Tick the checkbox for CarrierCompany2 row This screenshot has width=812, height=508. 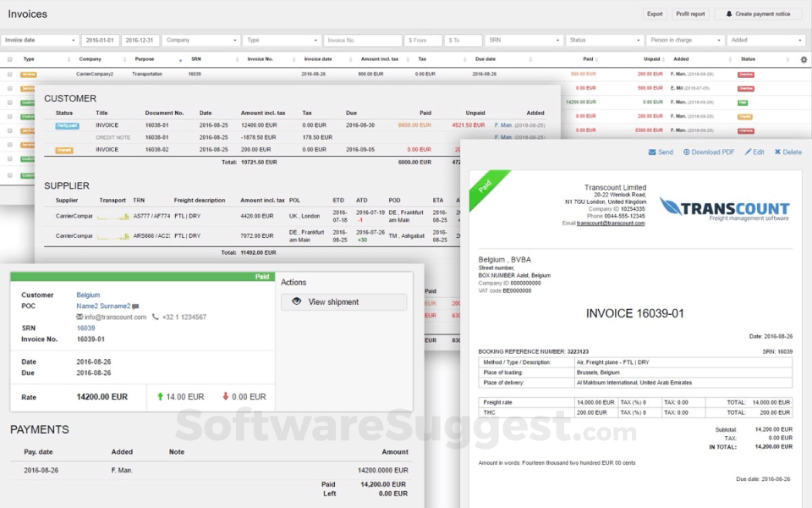(10, 75)
